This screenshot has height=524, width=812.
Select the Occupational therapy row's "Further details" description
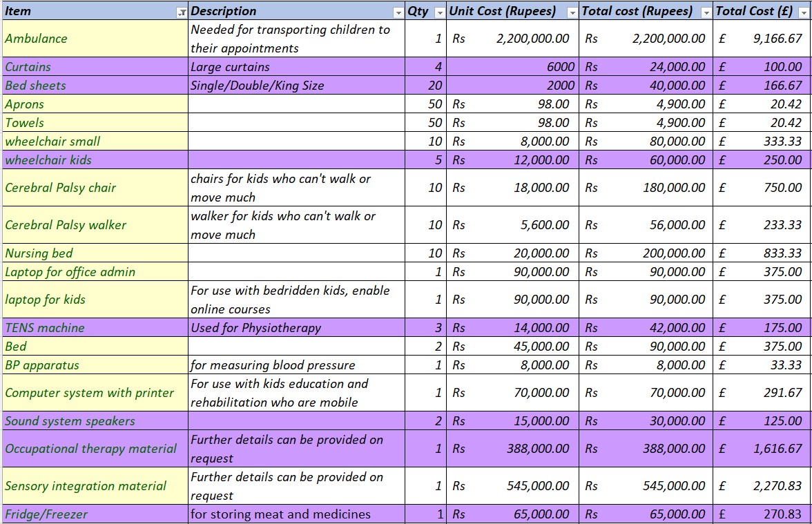296,449
